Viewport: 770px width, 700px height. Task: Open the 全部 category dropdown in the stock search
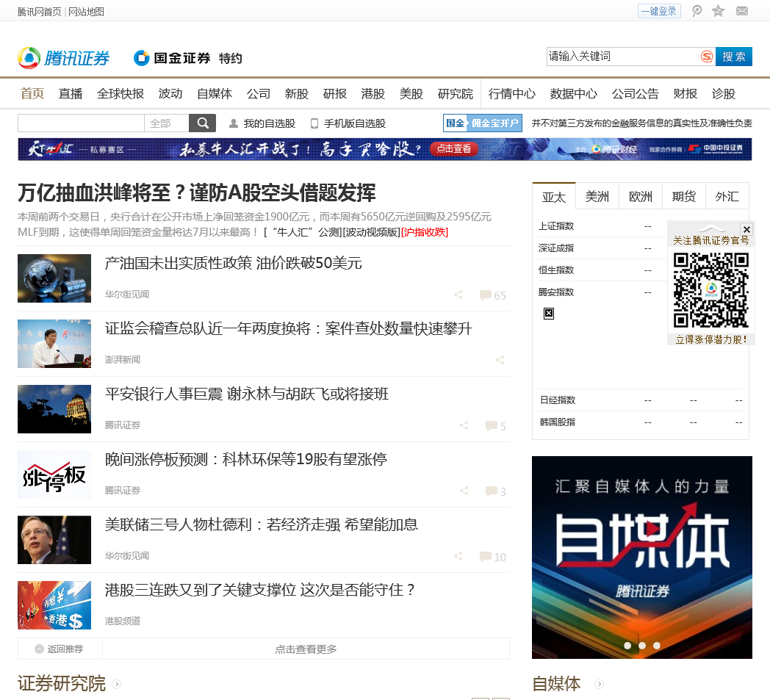(167, 123)
